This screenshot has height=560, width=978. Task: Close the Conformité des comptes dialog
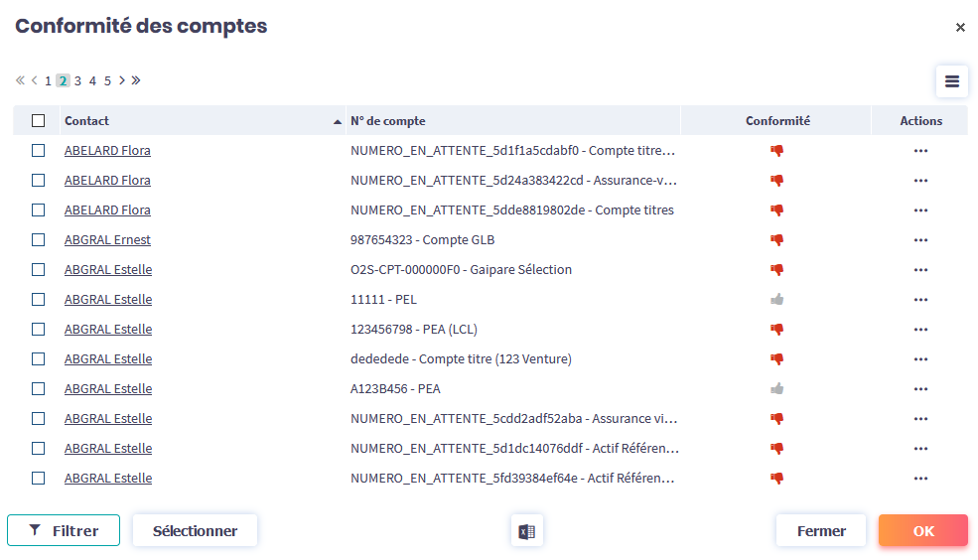(x=960, y=28)
